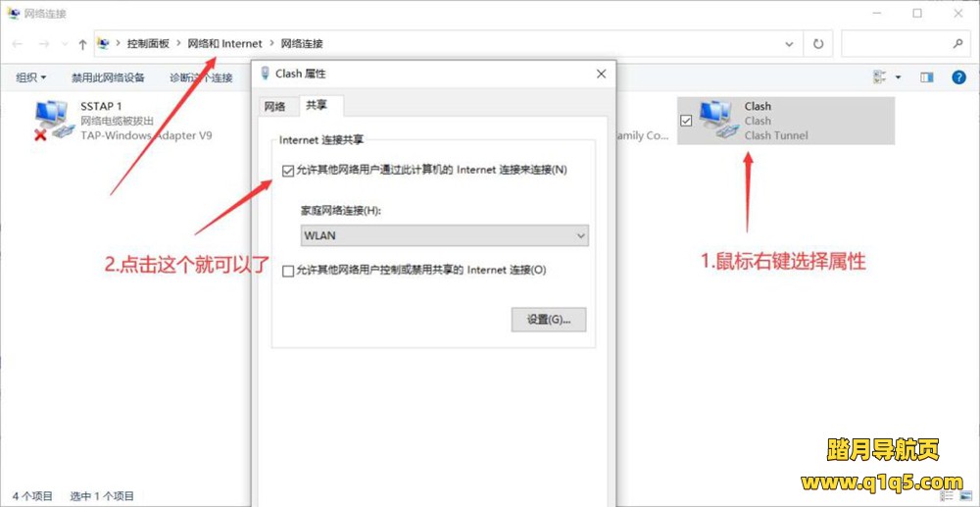This screenshot has width=980, height=507.
Task: Click the Clash Tunnel description text
Action: [776, 135]
